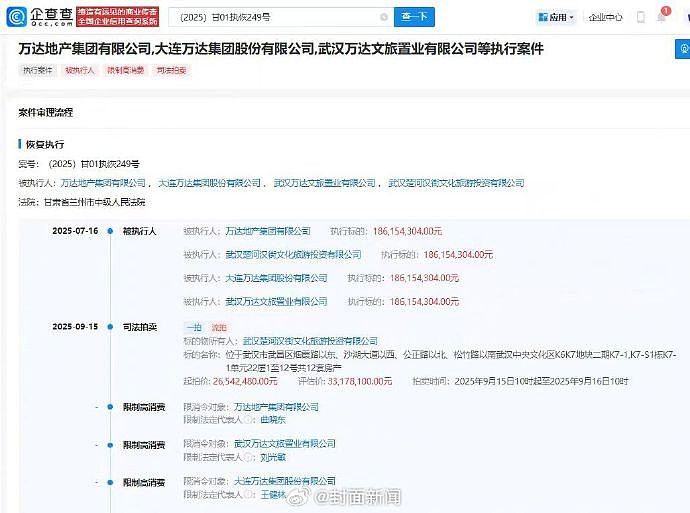Select the 司法拍卖 tag under the title
Viewport: 690px width, 513px height.
coord(172,70)
